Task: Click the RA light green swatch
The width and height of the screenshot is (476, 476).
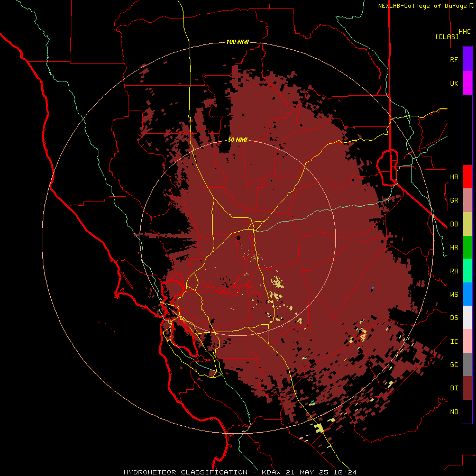Action: coord(467,271)
